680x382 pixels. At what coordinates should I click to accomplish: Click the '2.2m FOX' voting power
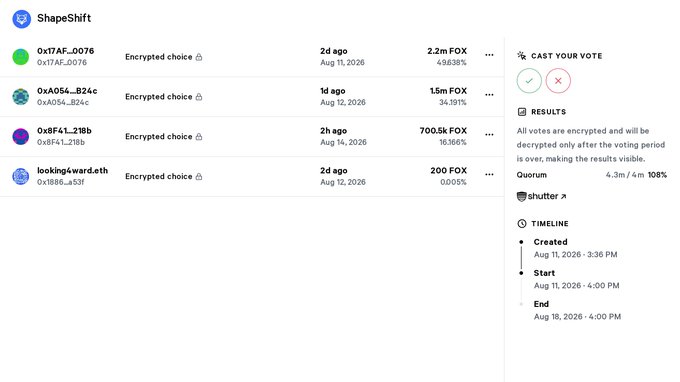click(x=447, y=51)
